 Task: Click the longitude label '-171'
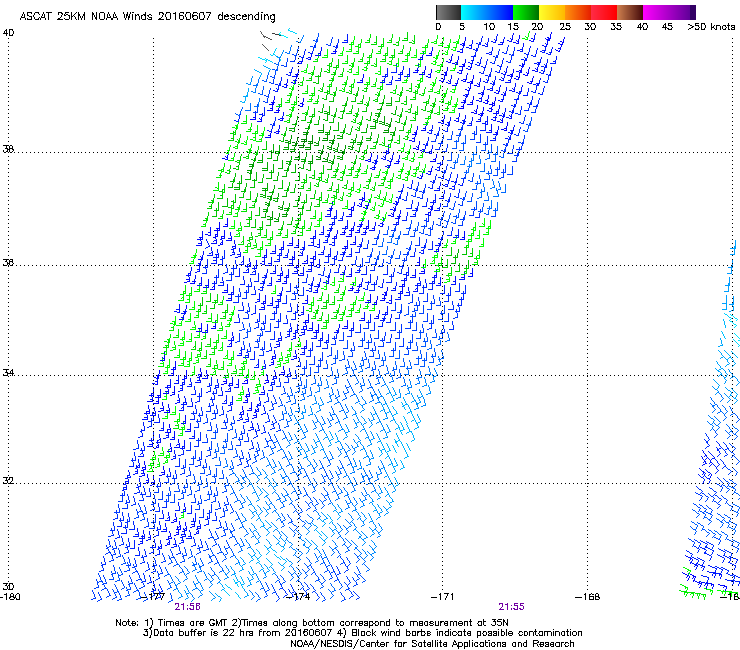pyautogui.click(x=443, y=597)
